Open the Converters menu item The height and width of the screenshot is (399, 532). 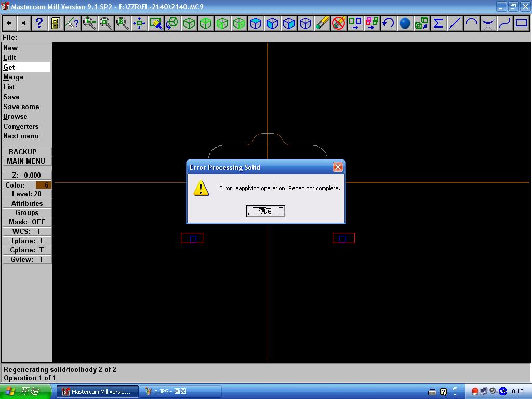(x=21, y=126)
